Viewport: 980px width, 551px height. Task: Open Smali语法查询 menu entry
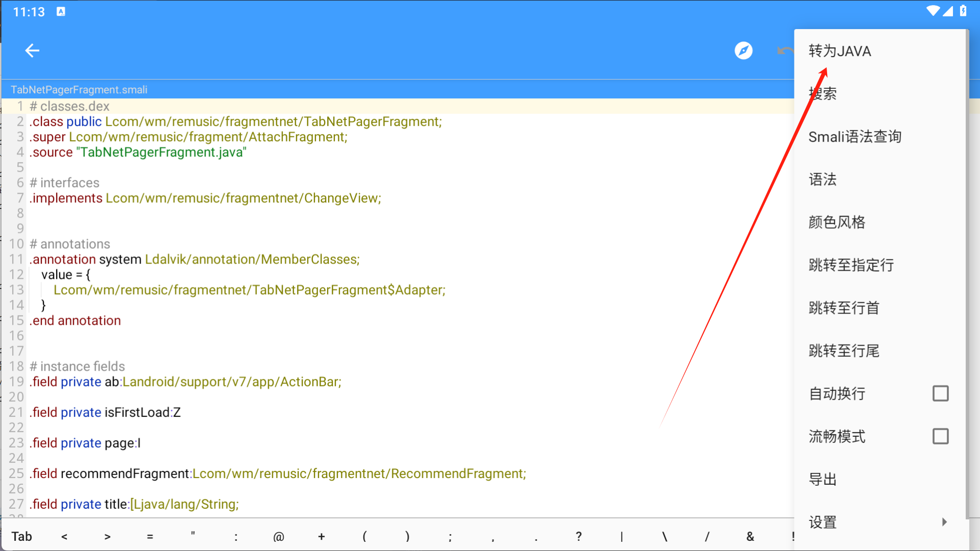click(x=855, y=137)
